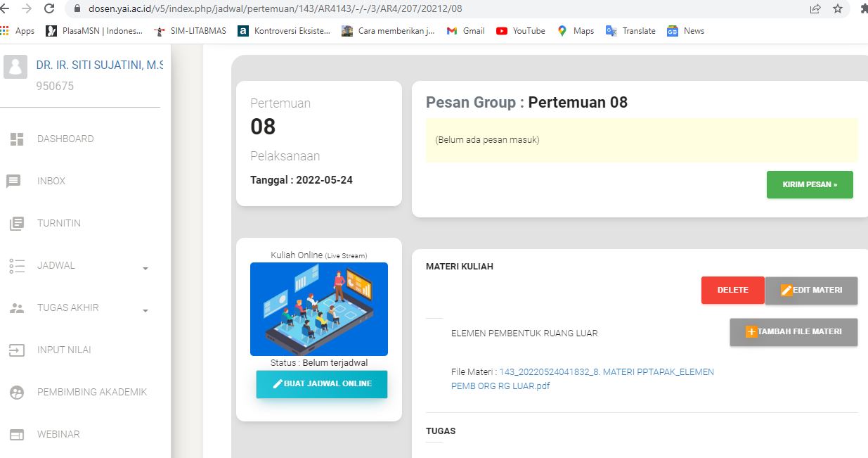The width and height of the screenshot is (868, 458).
Task: Click the user avatar icon in sidebar
Action: [15, 68]
